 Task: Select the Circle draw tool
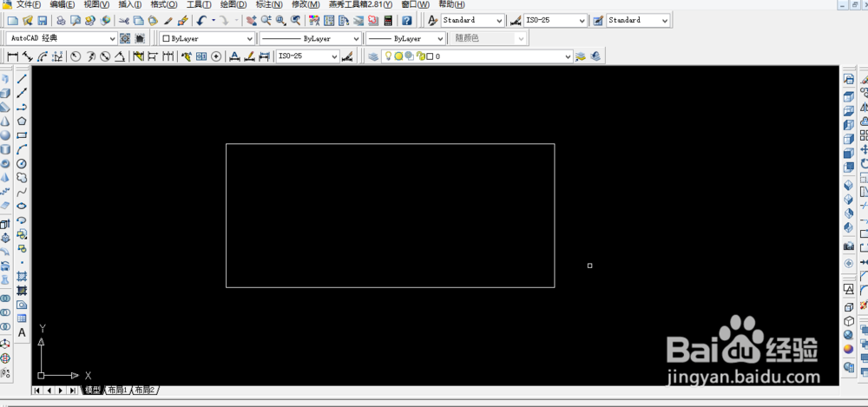click(x=23, y=163)
